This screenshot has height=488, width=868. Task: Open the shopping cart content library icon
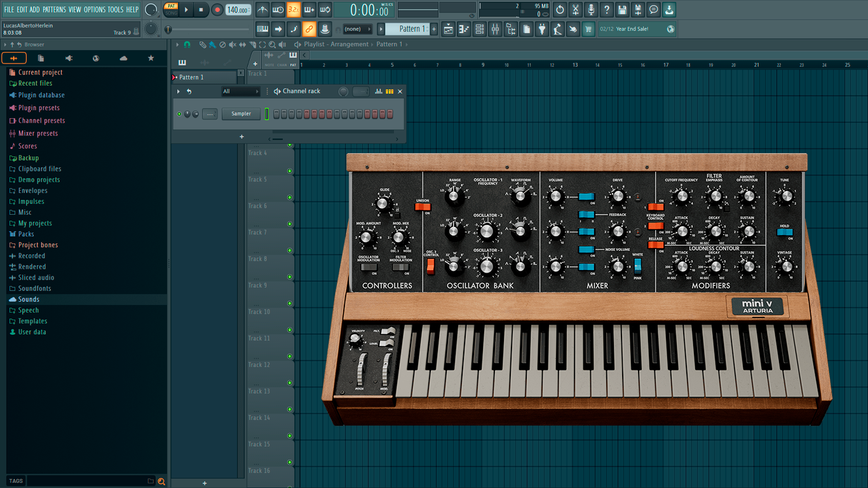pyautogui.click(x=588, y=29)
